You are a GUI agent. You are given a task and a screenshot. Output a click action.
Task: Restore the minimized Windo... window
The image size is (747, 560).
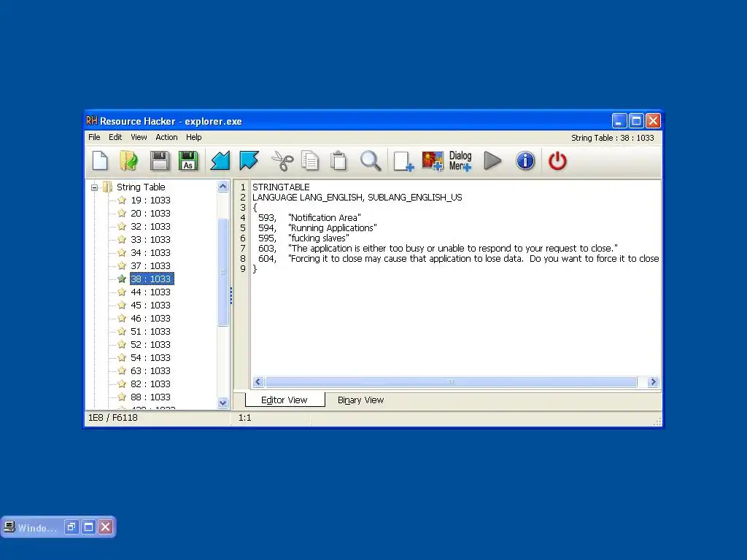71,527
